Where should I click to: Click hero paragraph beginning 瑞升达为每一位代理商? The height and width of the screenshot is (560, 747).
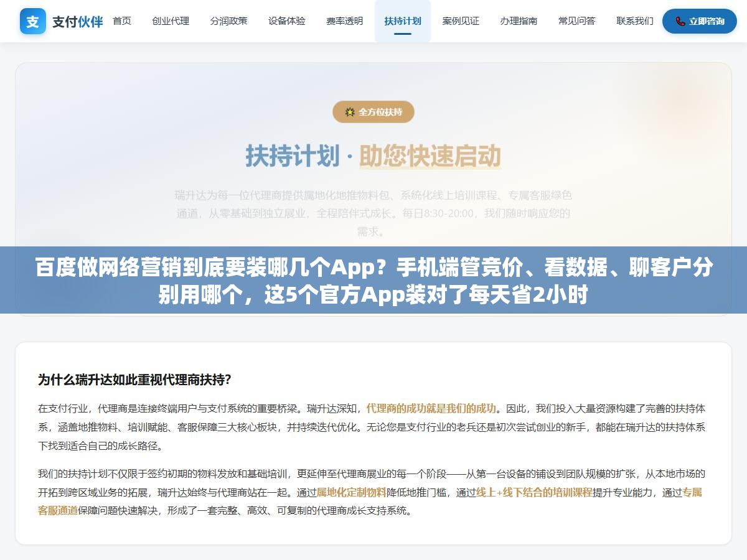[374, 213]
